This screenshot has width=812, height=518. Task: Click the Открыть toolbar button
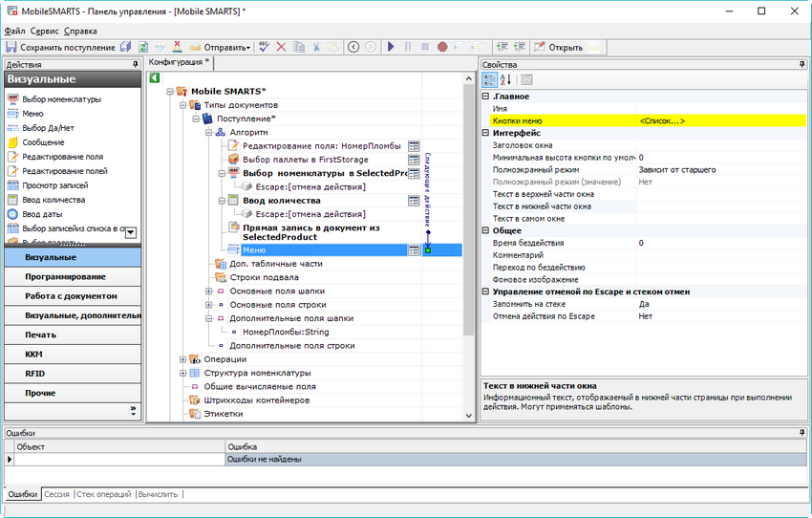pyautogui.click(x=559, y=47)
